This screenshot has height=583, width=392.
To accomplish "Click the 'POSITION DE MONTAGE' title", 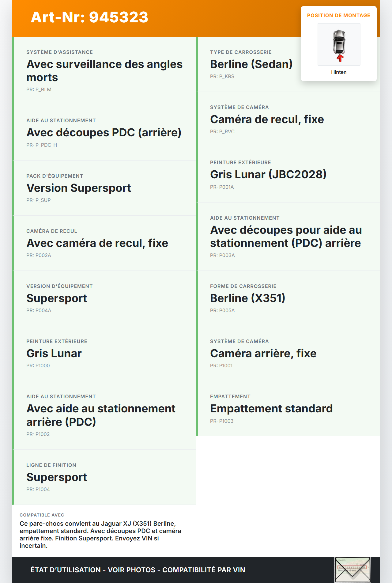I will click(x=338, y=16).
